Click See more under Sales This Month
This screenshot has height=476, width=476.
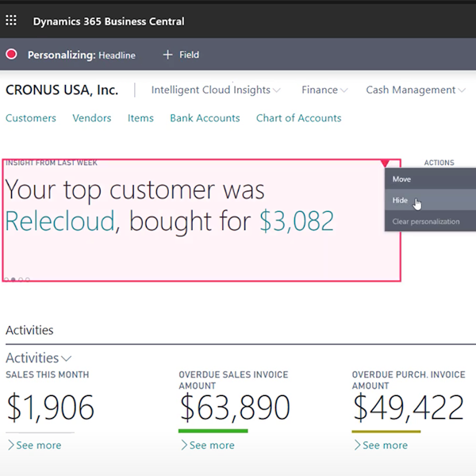(x=35, y=445)
